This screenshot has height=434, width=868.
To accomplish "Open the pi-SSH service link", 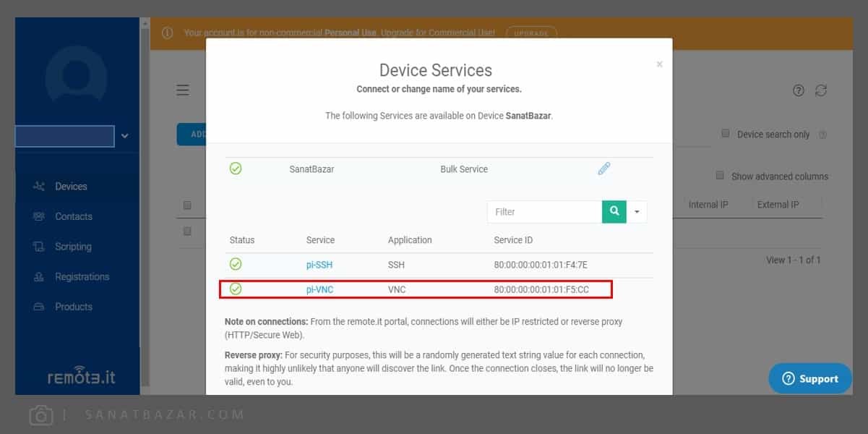I will (x=319, y=265).
